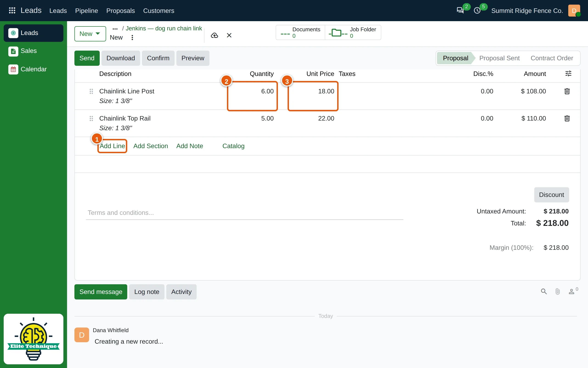The image size is (588, 368).
Task: Click the Send button
Action: (x=87, y=58)
